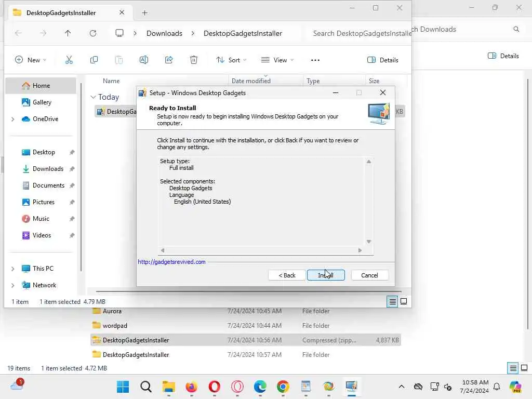Click Install in the setup dialog

tap(326, 275)
